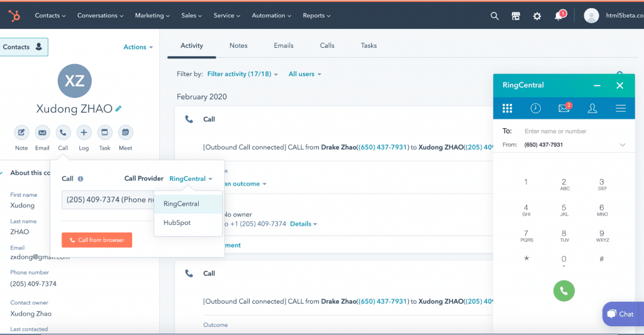Open RingCentral dial pad icon

507,109
